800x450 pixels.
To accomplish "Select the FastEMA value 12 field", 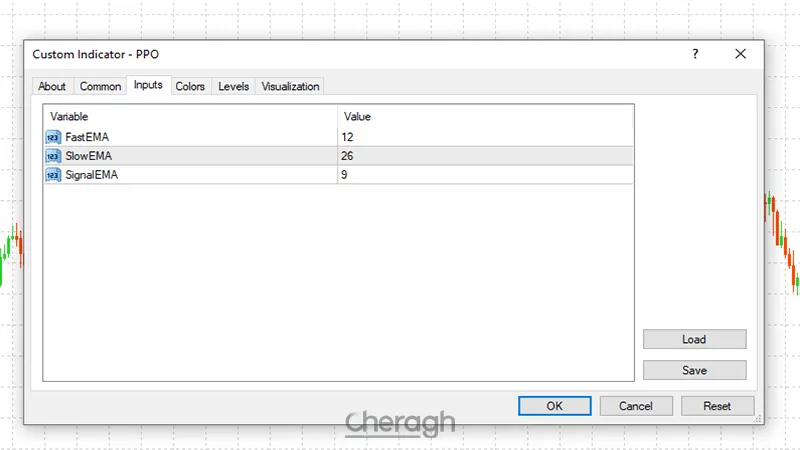I will (x=485, y=137).
